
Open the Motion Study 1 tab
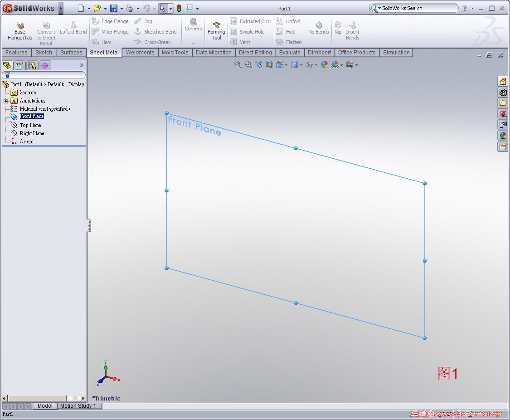tap(78, 405)
